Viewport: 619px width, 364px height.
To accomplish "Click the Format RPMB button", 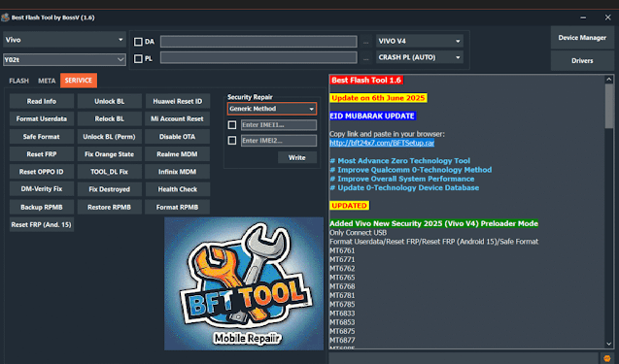I will point(177,207).
